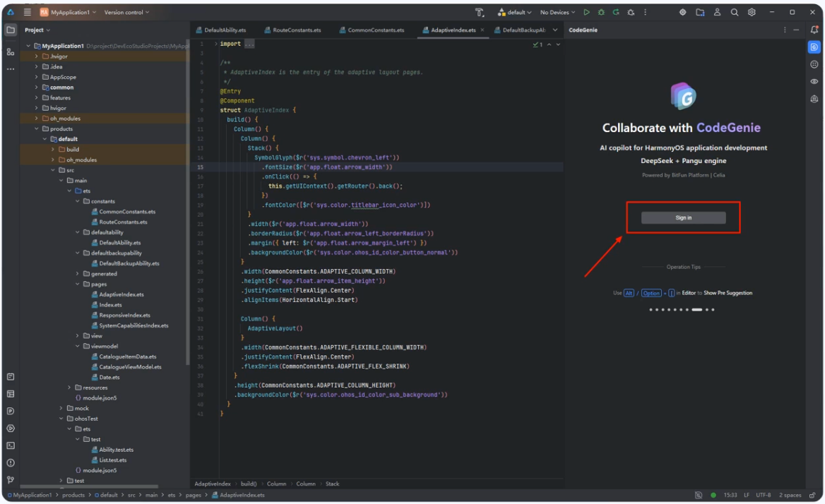The image size is (825, 504).
Task: Start debugging with the bug icon
Action: point(601,12)
